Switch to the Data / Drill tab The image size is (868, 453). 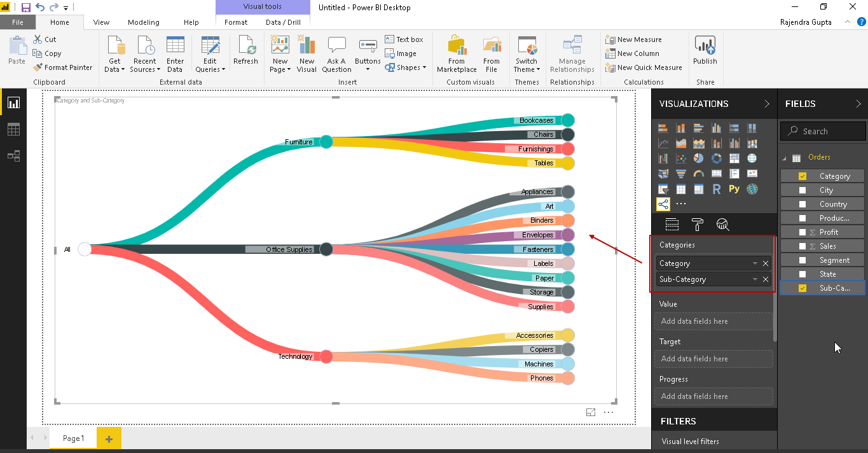(283, 22)
